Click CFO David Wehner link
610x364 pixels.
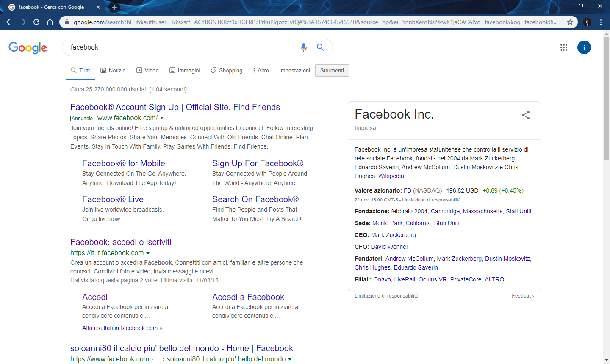[390, 247]
